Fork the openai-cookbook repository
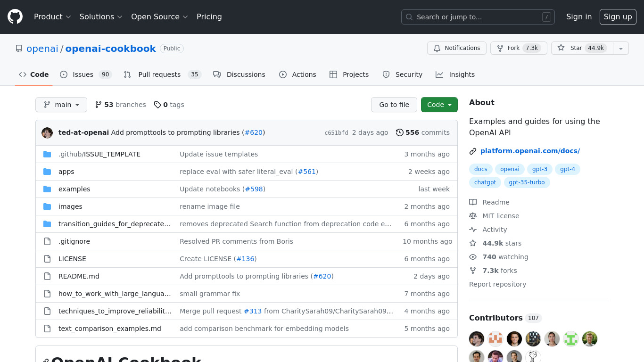644x362 pixels. 519,48
